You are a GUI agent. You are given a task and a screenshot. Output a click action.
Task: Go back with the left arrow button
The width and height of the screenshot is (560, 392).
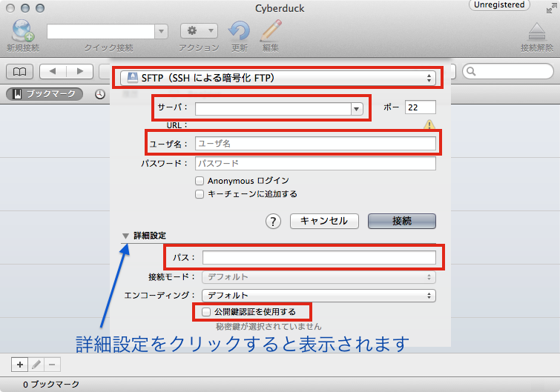(53, 72)
